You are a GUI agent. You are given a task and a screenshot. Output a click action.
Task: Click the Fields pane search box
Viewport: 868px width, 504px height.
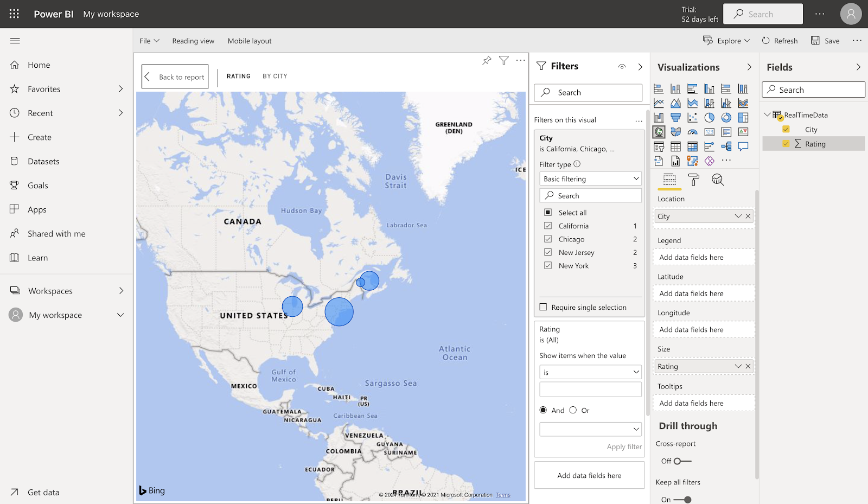813,90
